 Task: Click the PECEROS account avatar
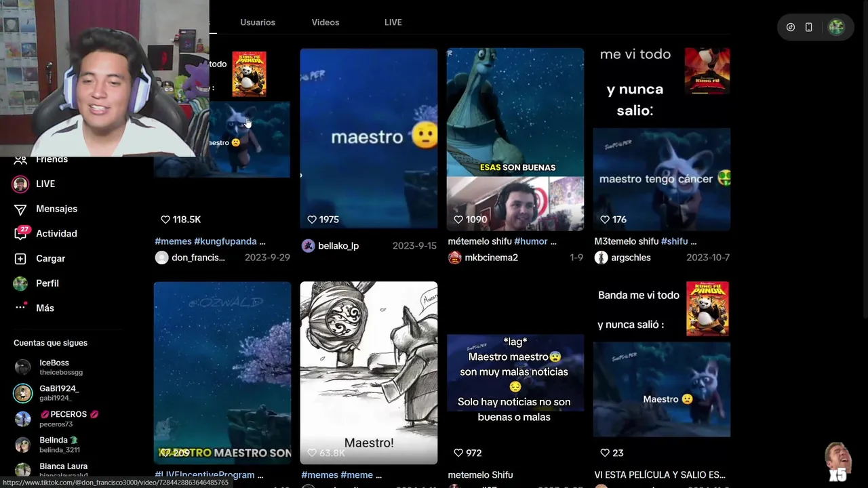(x=23, y=419)
